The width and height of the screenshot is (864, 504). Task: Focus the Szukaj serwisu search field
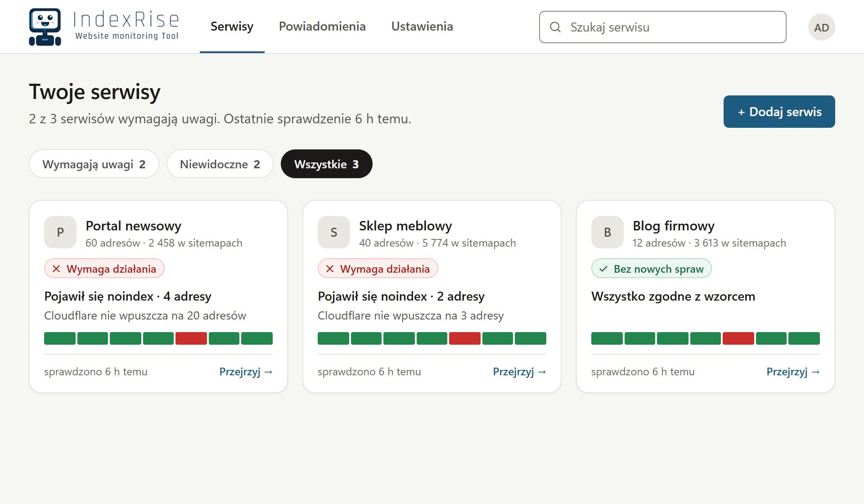tap(662, 27)
